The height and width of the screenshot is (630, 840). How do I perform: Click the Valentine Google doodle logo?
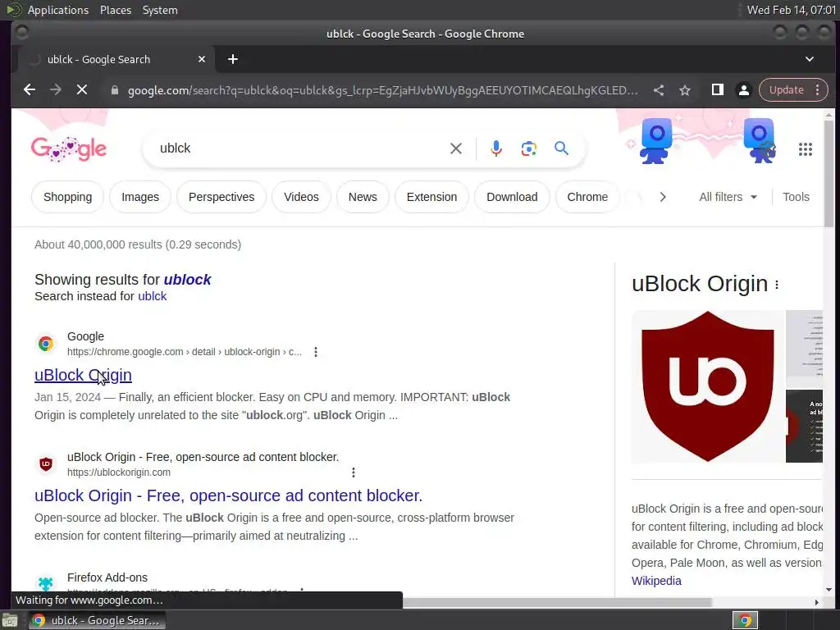(69, 149)
